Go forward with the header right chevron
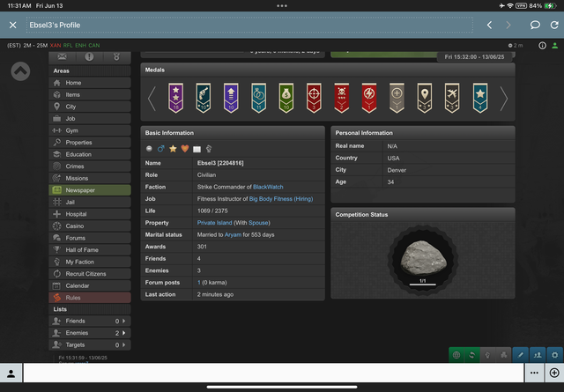The height and width of the screenshot is (392, 564). (508, 25)
